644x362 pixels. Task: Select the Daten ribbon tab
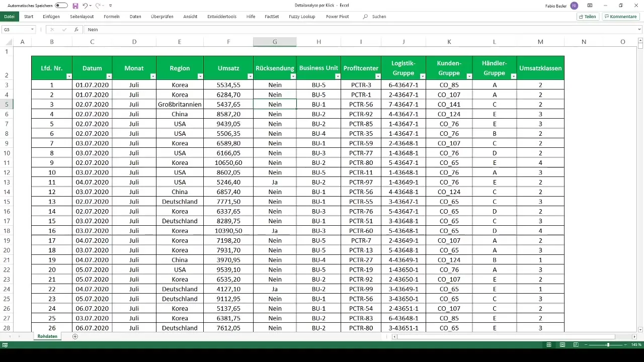pos(135,17)
